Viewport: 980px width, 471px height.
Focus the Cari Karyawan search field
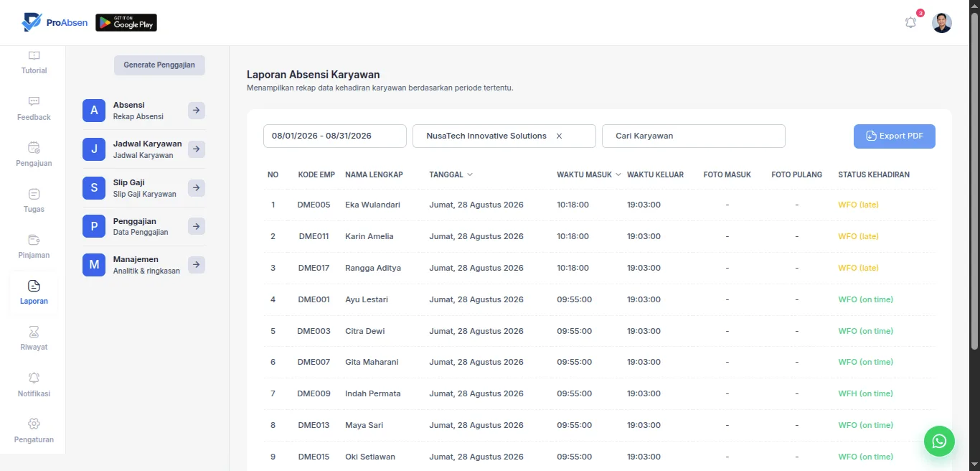(694, 136)
